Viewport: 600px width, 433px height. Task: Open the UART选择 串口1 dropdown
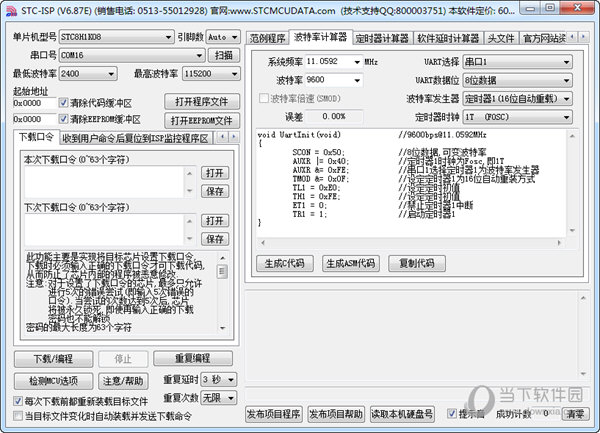(x=518, y=62)
